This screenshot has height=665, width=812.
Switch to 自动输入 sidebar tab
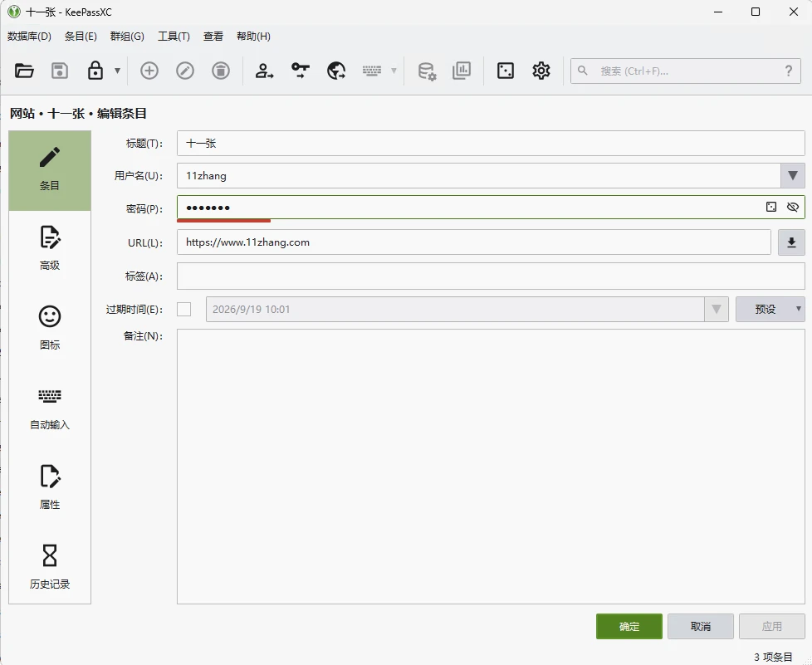coord(50,409)
